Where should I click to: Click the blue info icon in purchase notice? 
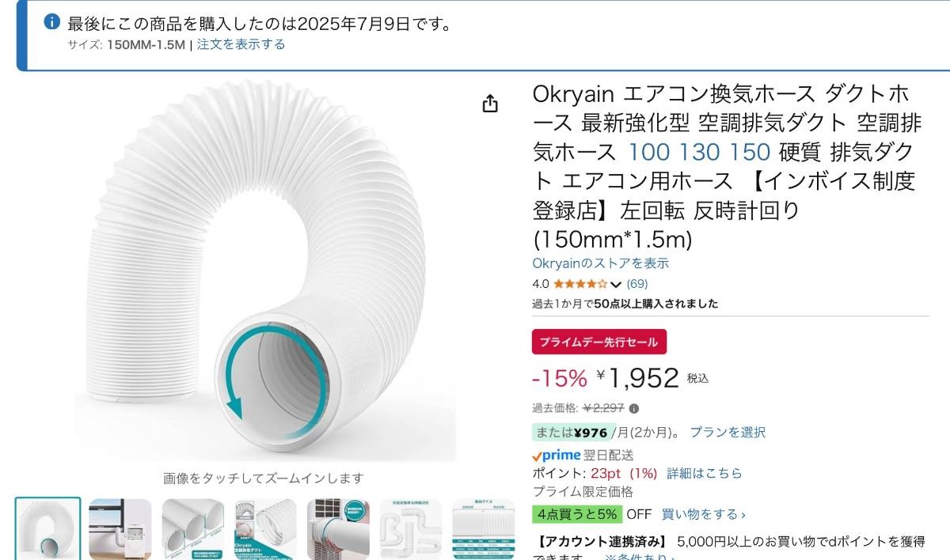tap(51, 21)
